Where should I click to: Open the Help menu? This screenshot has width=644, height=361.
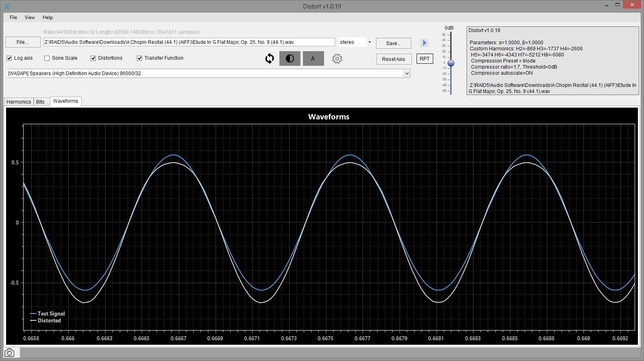click(x=48, y=17)
